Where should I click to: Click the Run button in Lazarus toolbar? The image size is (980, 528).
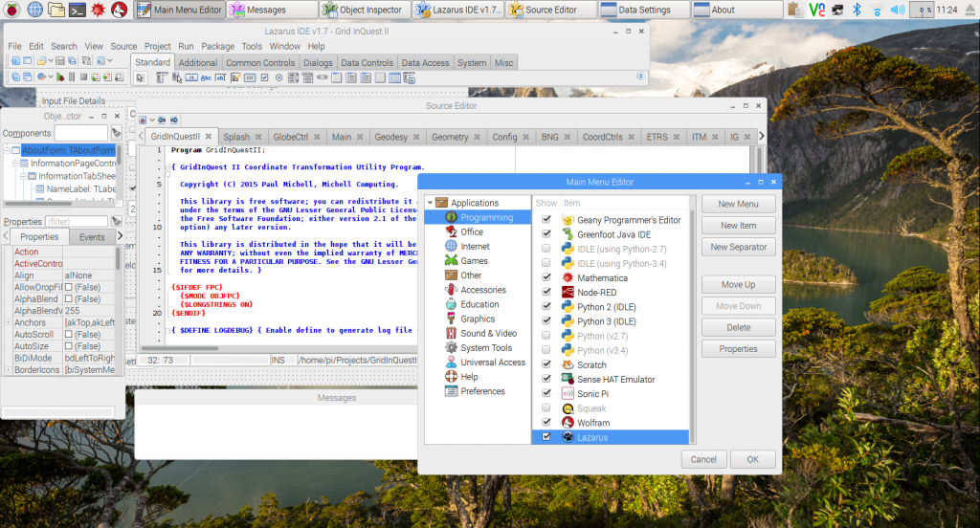[60, 77]
